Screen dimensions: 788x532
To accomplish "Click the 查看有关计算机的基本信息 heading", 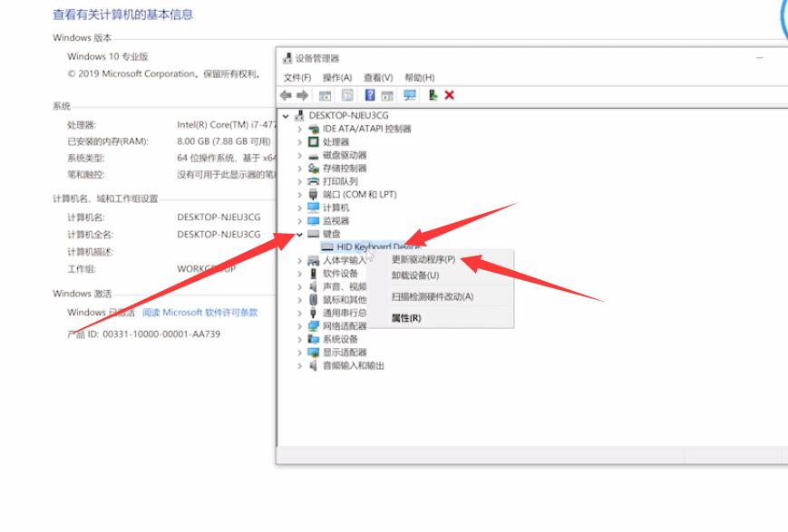I will click(x=122, y=15).
